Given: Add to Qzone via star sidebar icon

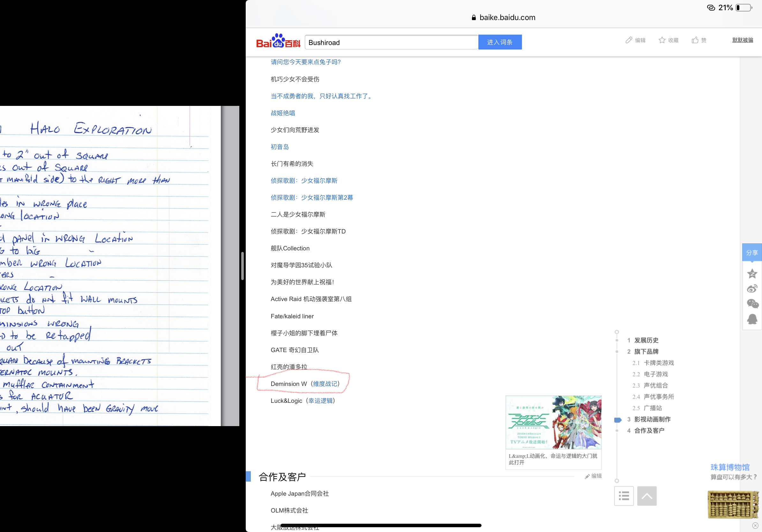Looking at the screenshot, I should [x=752, y=274].
